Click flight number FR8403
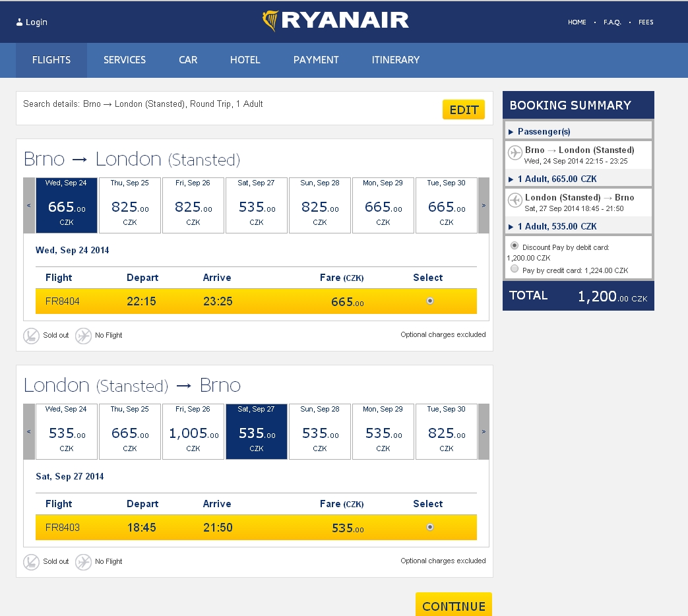This screenshot has height=616, width=688. click(x=62, y=528)
